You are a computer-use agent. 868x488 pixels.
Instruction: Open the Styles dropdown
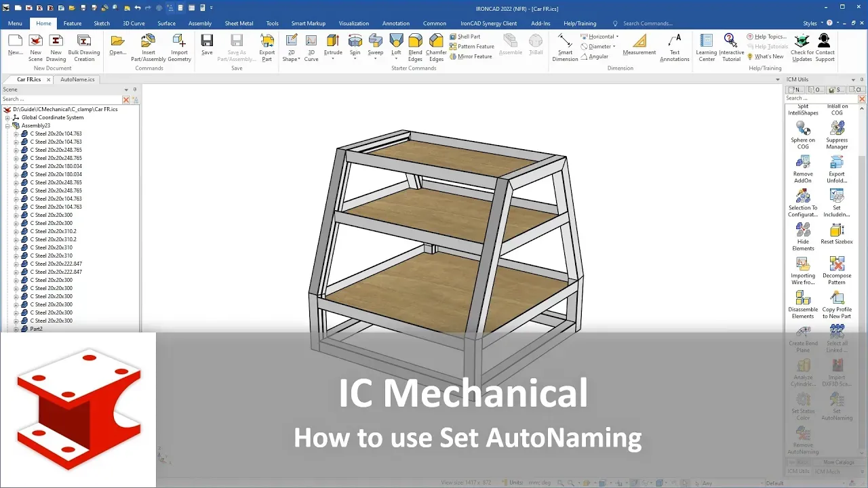point(812,23)
